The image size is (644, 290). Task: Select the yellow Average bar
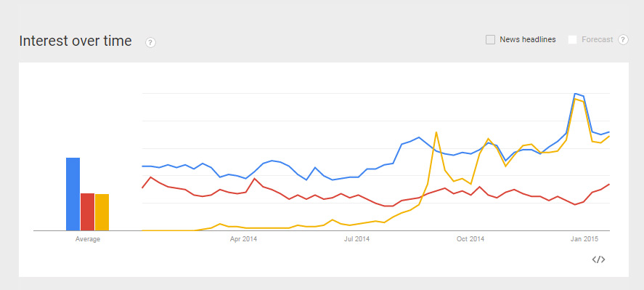point(102,212)
